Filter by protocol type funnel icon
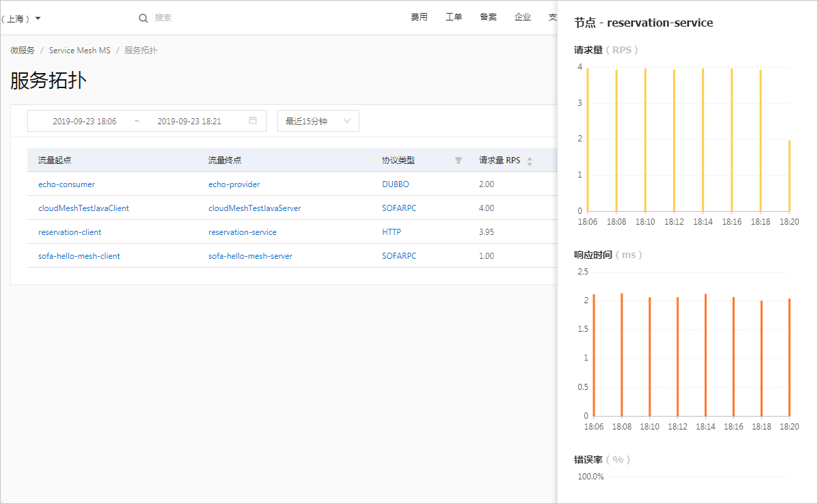Image resolution: width=818 pixels, height=504 pixels. 458,160
